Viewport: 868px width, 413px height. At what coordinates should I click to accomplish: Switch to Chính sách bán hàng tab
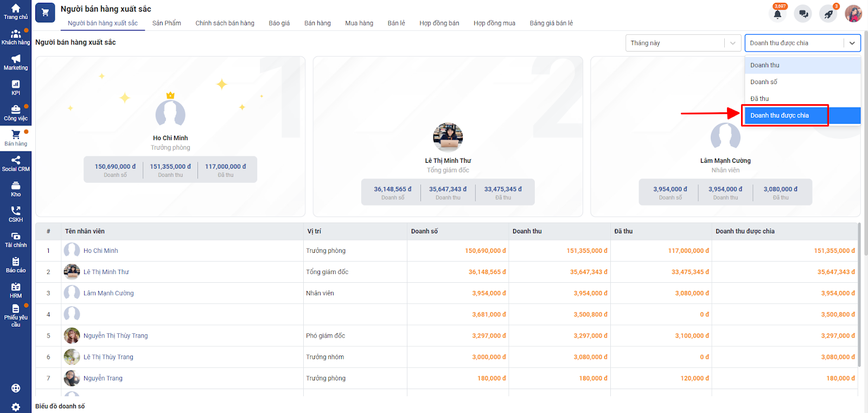pos(225,23)
